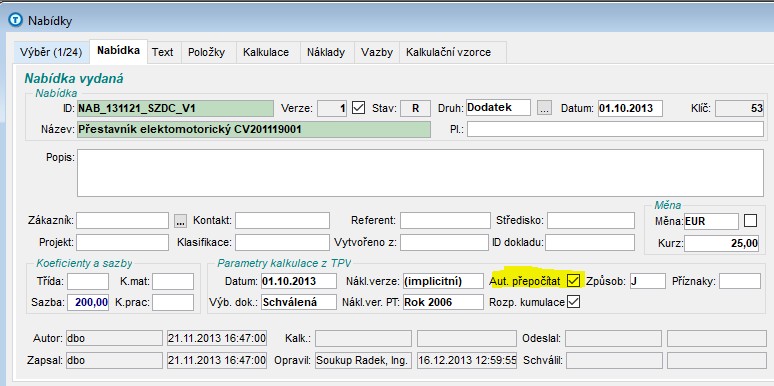Screen dimensions: 774x386
Task: Open the Náklady tab
Action: pyautogui.click(x=326, y=52)
